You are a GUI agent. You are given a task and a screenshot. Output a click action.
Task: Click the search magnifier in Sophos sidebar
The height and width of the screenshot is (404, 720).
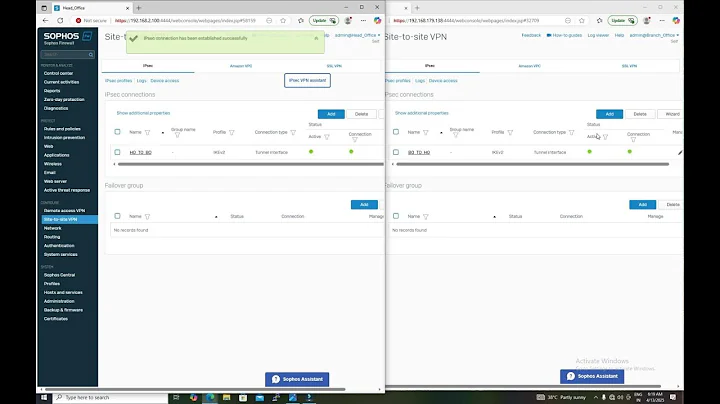point(91,55)
